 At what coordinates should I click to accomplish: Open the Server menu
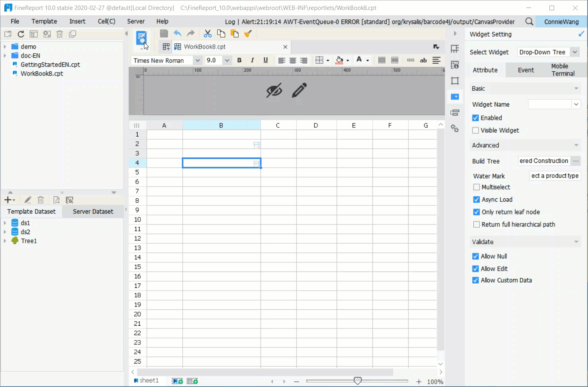[136, 21]
